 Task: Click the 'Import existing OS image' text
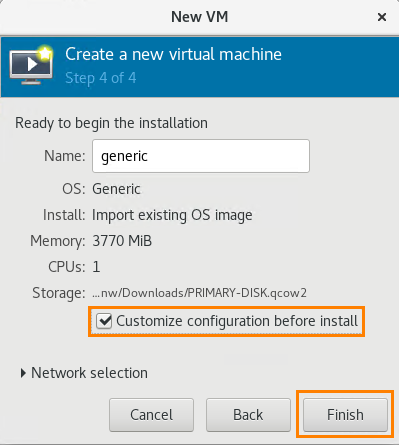(172, 215)
